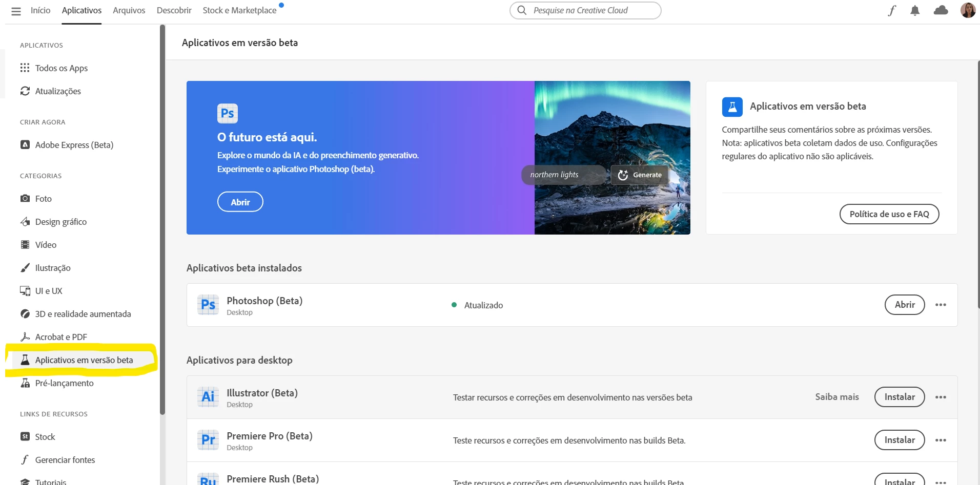Select Todos os Apps text
This screenshot has height=485, width=980.
[62, 68]
